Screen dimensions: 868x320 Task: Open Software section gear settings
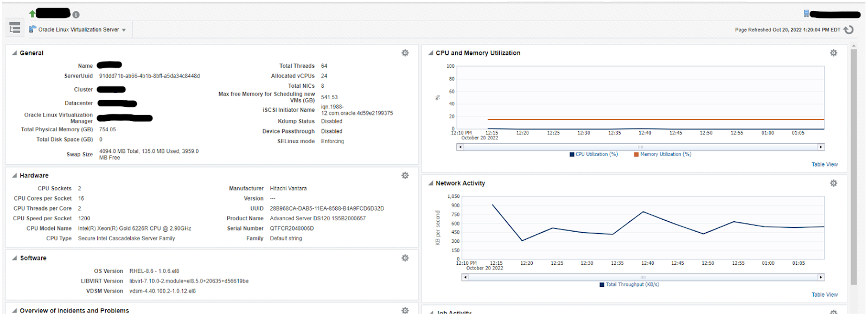coord(405,258)
